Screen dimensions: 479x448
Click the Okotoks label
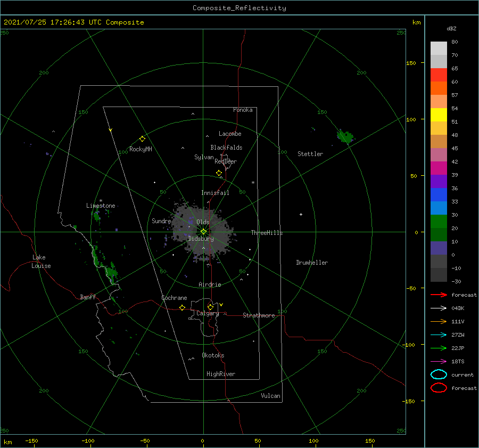213,355
